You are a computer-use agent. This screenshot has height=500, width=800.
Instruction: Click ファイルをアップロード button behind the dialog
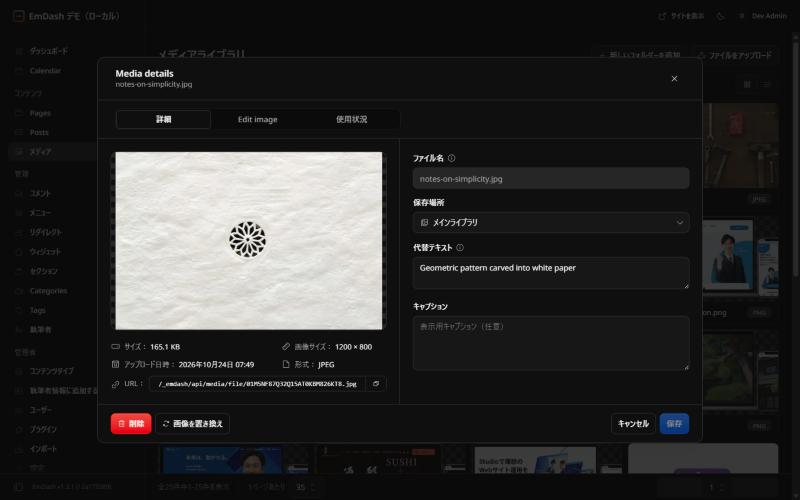coord(735,55)
